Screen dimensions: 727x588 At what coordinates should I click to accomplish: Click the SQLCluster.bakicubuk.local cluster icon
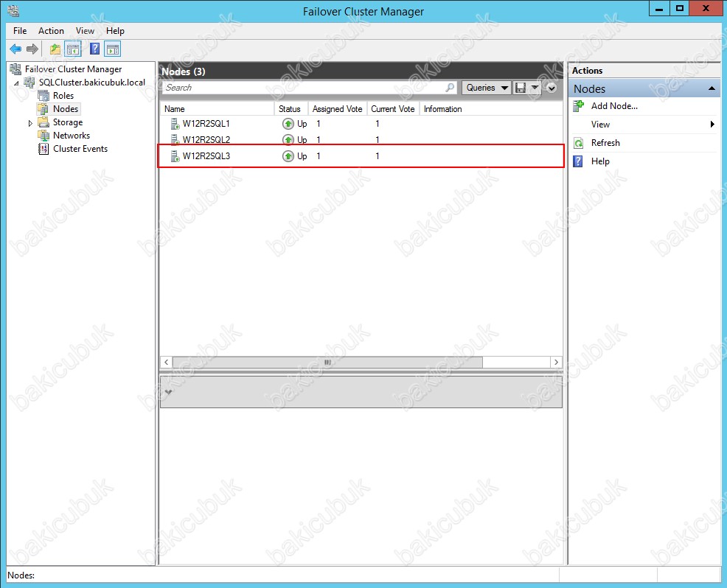(29, 83)
